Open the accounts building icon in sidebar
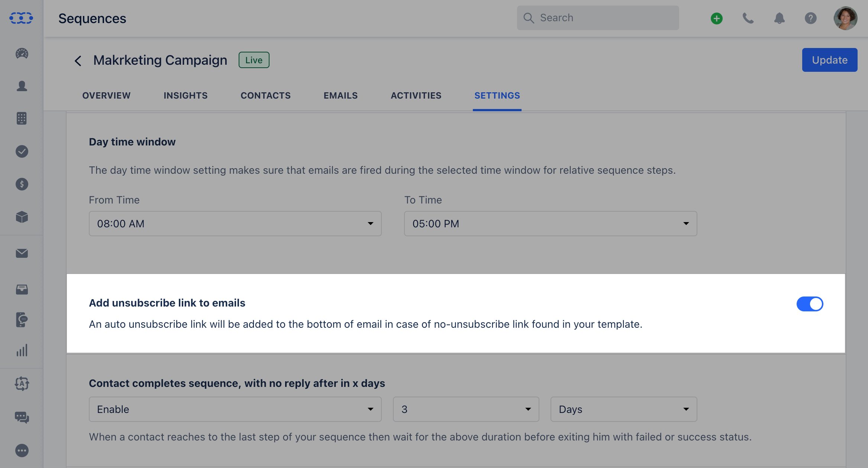The width and height of the screenshot is (868, 468). click(22, 118)
